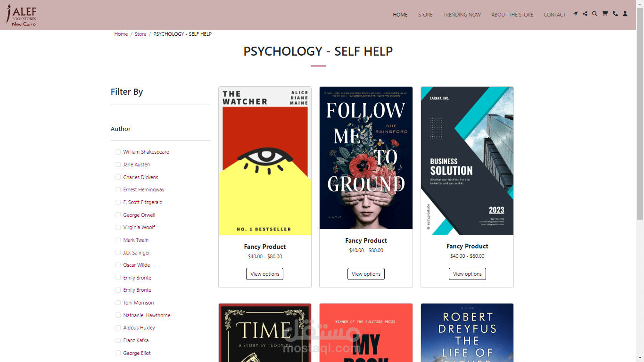Click the Filter By heading
The image size is (644, 362).
127,92
